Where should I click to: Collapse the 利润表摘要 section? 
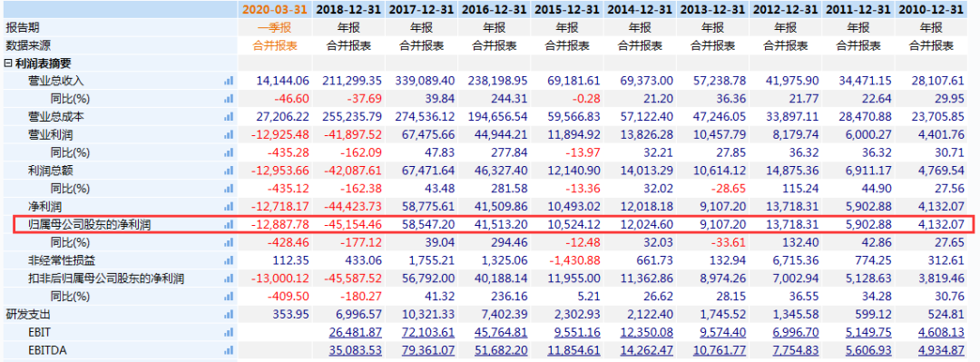8,64
